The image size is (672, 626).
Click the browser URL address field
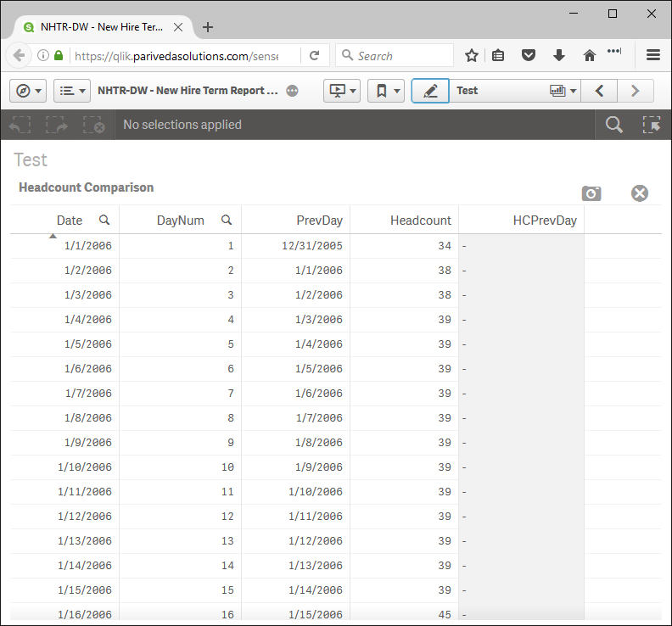pyautogui.click(x=187, y=56)
